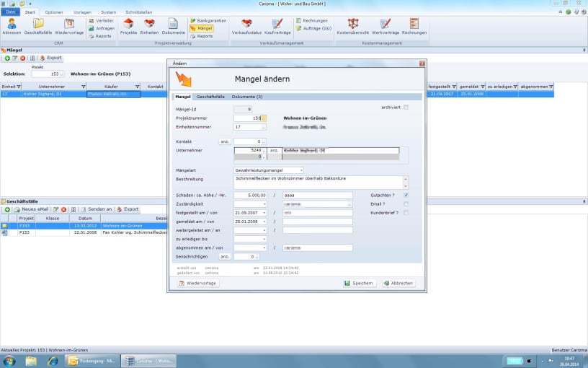Viewport: 588px width, 368px height.
Task: Open the festgestellt am date dropdown
Action: point(264,213)
